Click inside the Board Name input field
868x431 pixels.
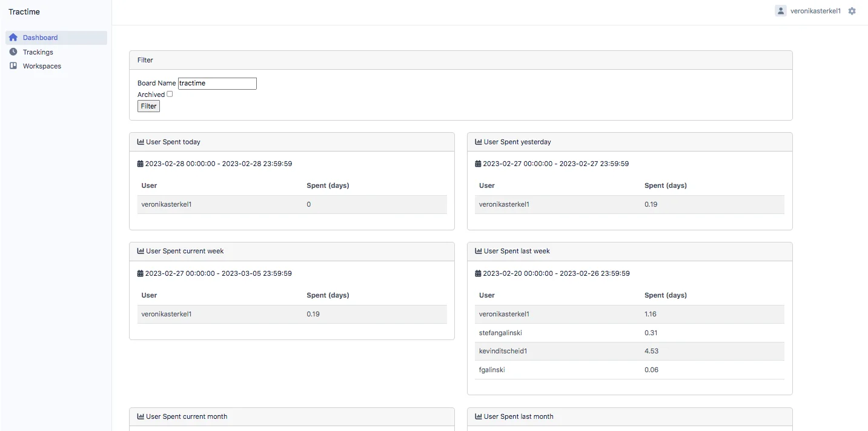tap(217, 83)
